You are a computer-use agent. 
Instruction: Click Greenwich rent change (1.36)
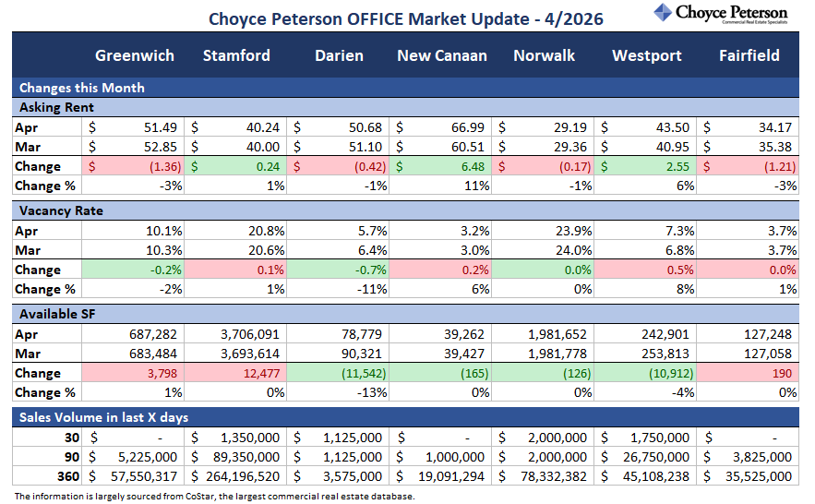(x=165, y=167)
